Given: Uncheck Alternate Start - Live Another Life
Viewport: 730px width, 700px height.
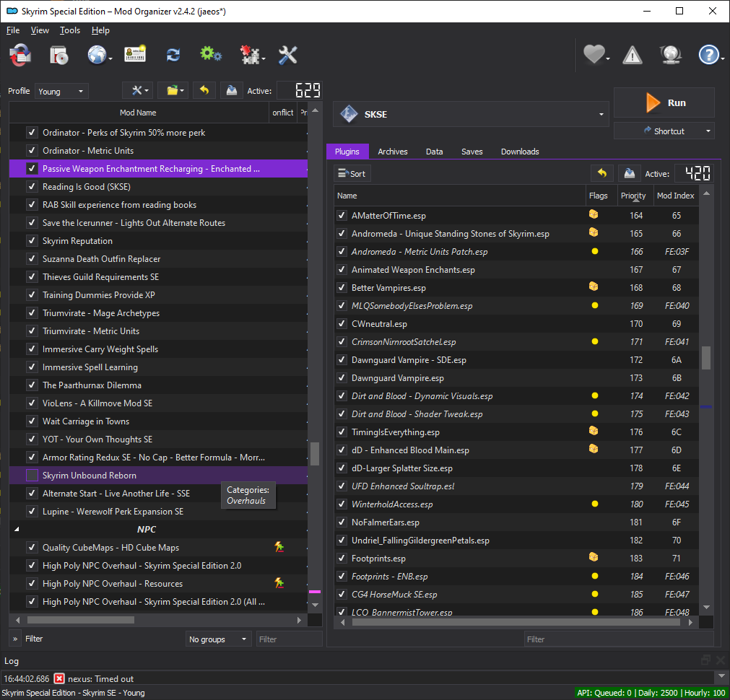Looking at the screenshot, I should click(32, 494).
